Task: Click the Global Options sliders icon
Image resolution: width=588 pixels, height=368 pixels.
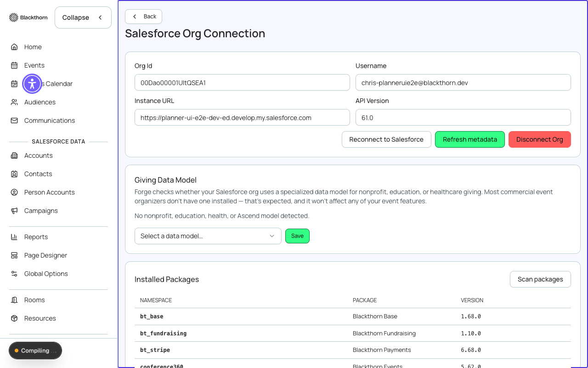Action: 14,274
